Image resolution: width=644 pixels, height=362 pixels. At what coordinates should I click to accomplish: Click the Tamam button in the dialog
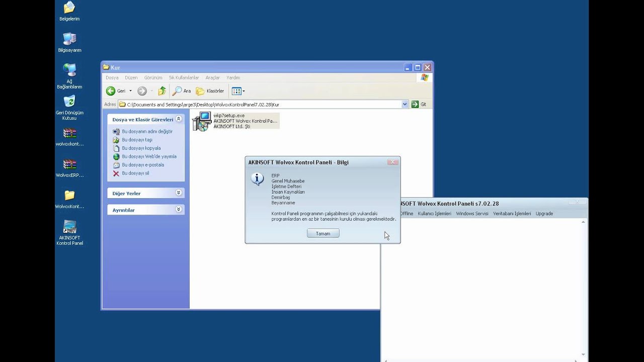coord(323,233)
